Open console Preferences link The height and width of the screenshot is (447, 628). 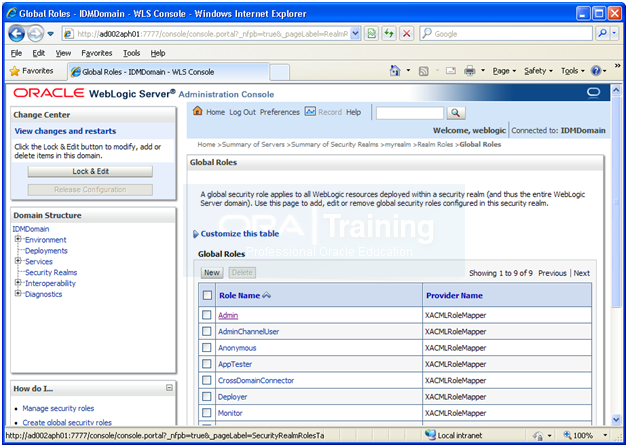(280, 112)
